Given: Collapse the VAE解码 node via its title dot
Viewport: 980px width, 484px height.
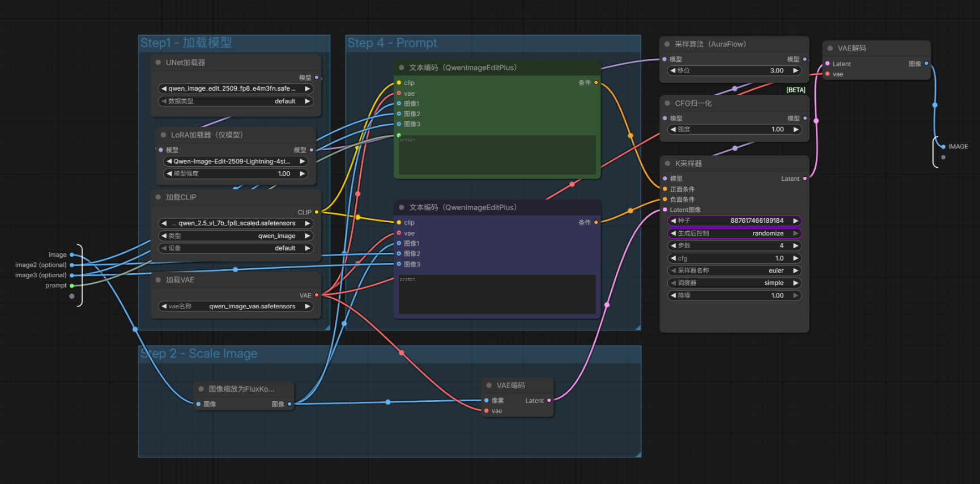Looking at the screenshot, I should coord(830,48).
